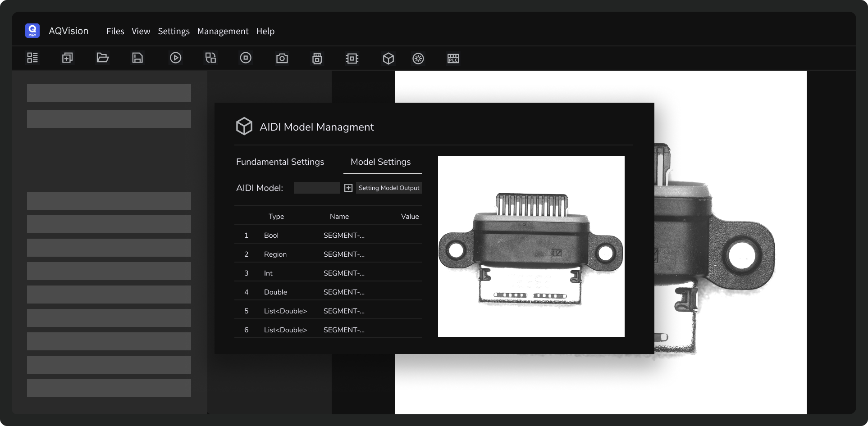The image size is (868, 426).
Task: Click the 3D cube model icon
Action: tap(388, 59)
